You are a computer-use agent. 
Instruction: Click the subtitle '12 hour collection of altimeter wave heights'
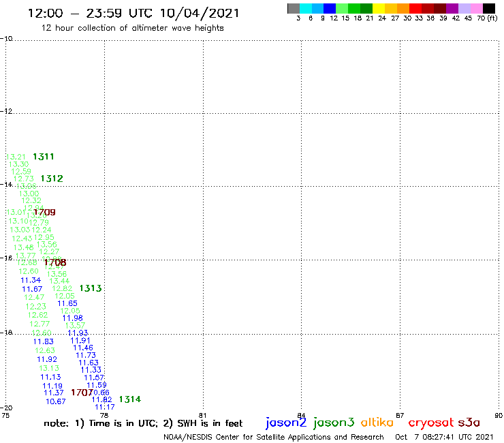coord(132,28)
